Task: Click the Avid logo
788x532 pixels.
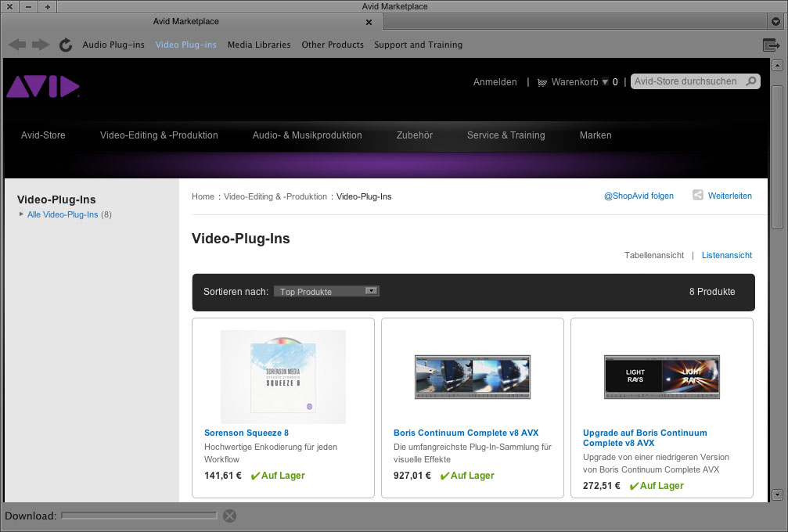Action: pos(43,86)
